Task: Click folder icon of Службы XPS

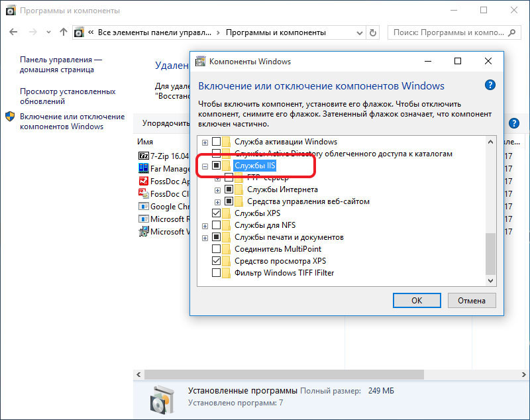Action: click(x=227, y=213)
